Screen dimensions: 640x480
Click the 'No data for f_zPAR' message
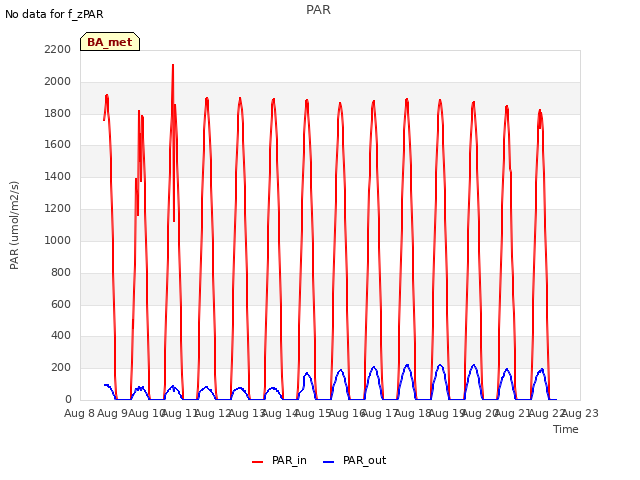pos(54,14)
